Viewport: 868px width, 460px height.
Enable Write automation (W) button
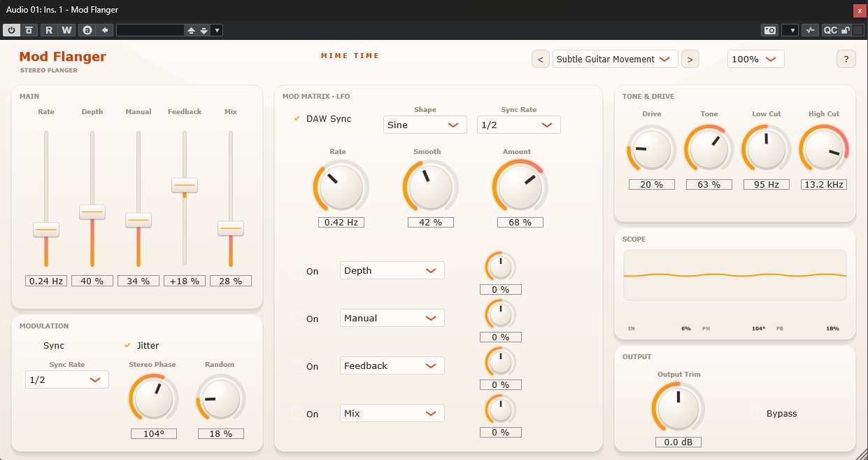[66, 30]
